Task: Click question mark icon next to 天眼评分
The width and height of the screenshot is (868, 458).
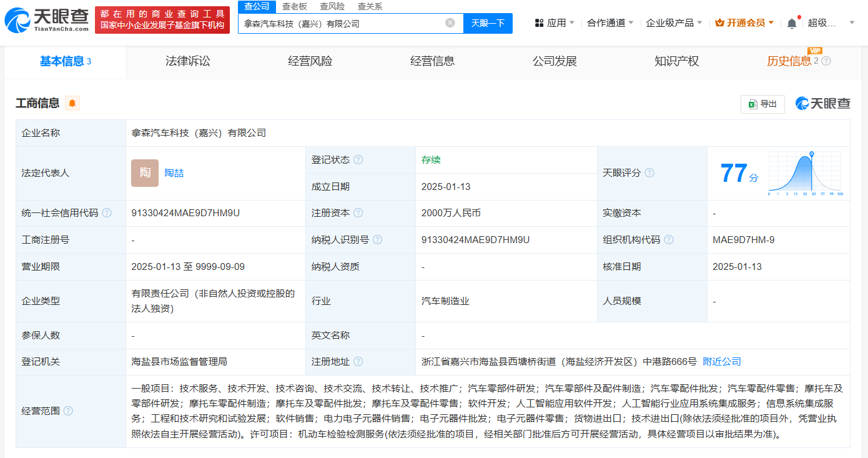Action: pyautogui.click(x=649, y=173)
